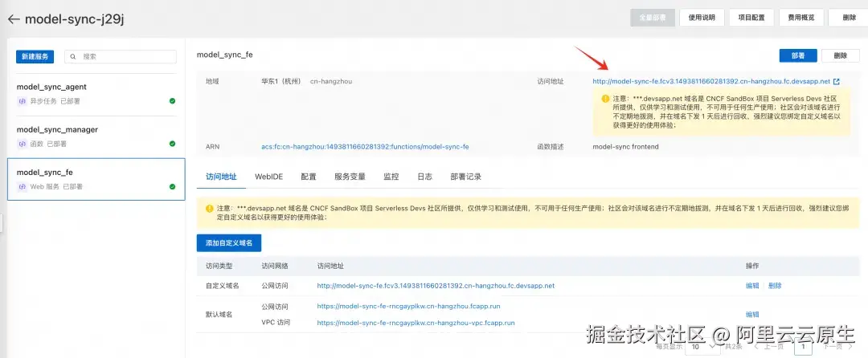Image resolution: width=868 pixels, height=358 pixels.
Task: Click the cn-hangzhou region code text
Action: tap(331, 81)
